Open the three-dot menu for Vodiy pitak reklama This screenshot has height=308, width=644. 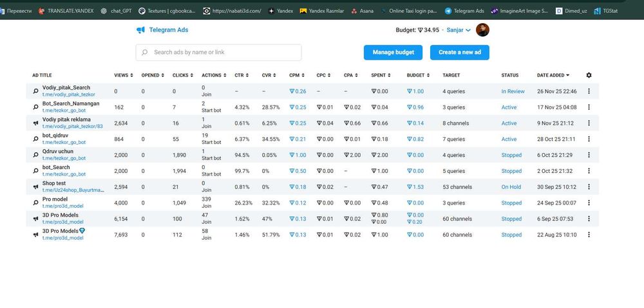pyautogui.click(x=589, y=123)
